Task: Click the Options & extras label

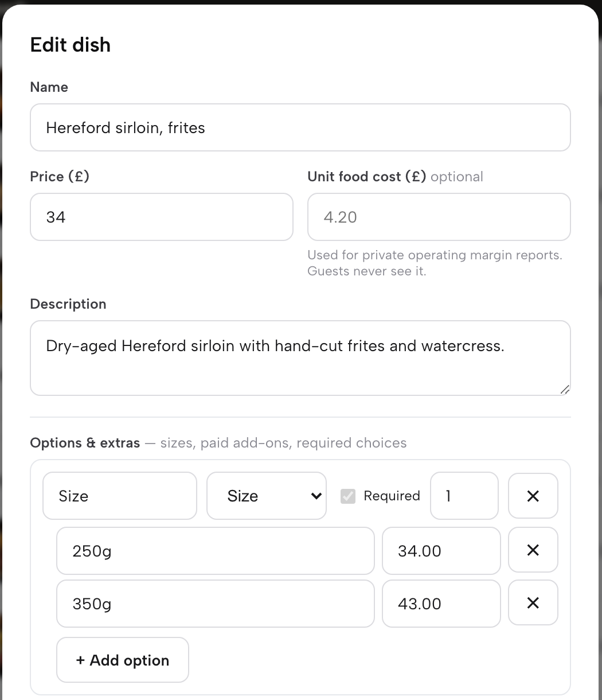Action: (x=85, y=443)
